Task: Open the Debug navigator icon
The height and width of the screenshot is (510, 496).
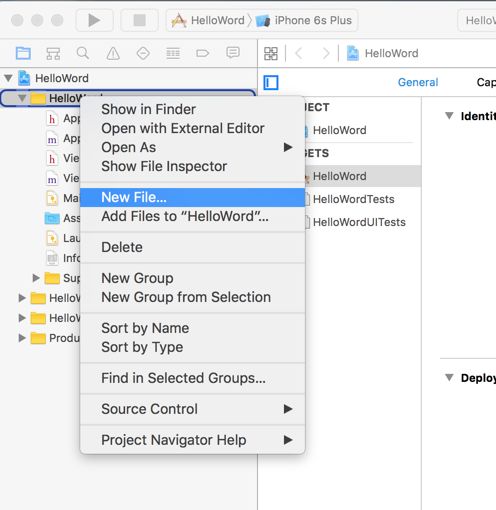Action: (173, 53)
